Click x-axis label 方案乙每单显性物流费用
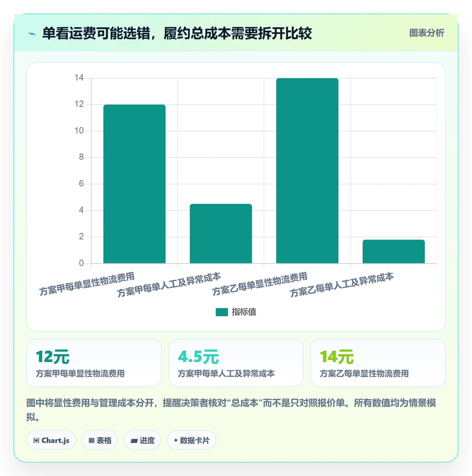Screen dimensions: 472x476 pos(260,284)
